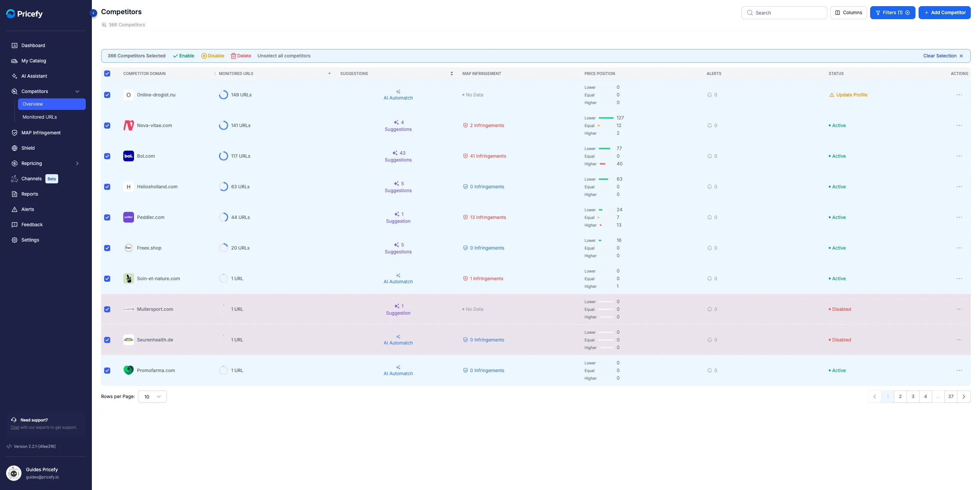
Task: Sort by Monitored URLs column arrow
Action: pyautogui.click(x=329, y=73)
